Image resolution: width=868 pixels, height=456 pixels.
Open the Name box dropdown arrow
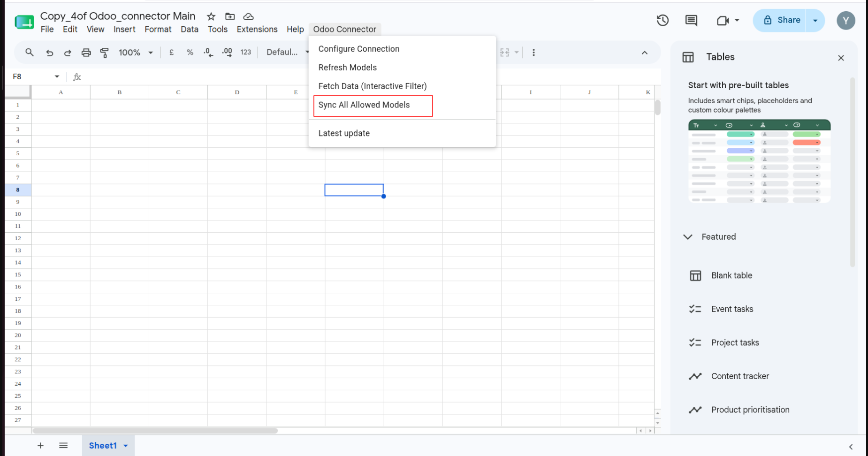[x=57, y=76]
